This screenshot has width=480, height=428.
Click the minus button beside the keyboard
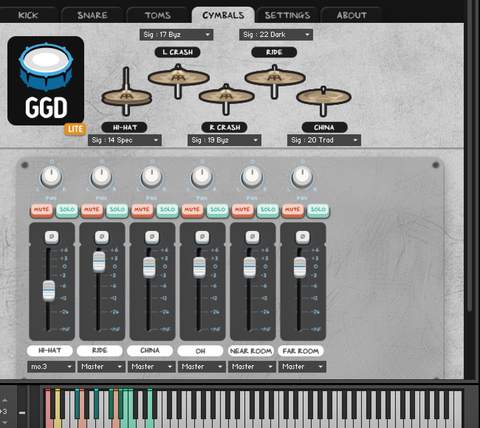(x=22, y=413)
